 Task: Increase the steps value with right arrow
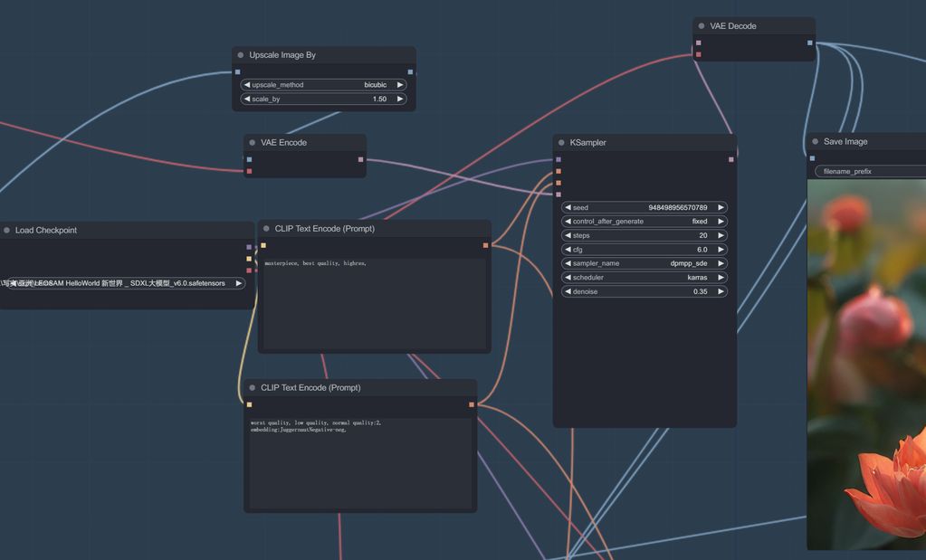(721, 235)
